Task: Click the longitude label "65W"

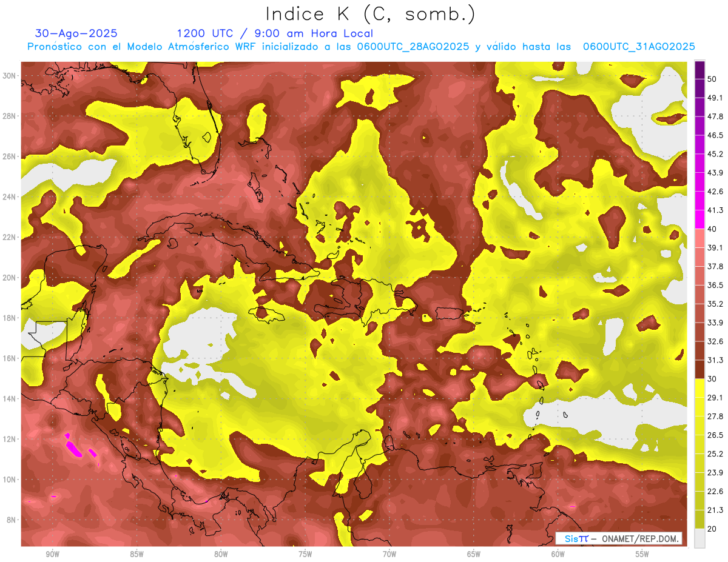Action: (474, 554)
